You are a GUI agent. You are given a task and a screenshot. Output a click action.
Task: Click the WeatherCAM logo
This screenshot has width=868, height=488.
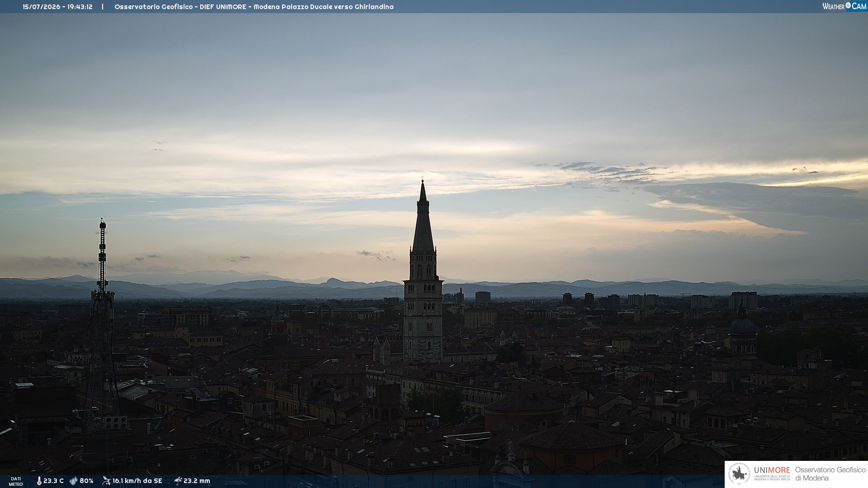(844, 6)
